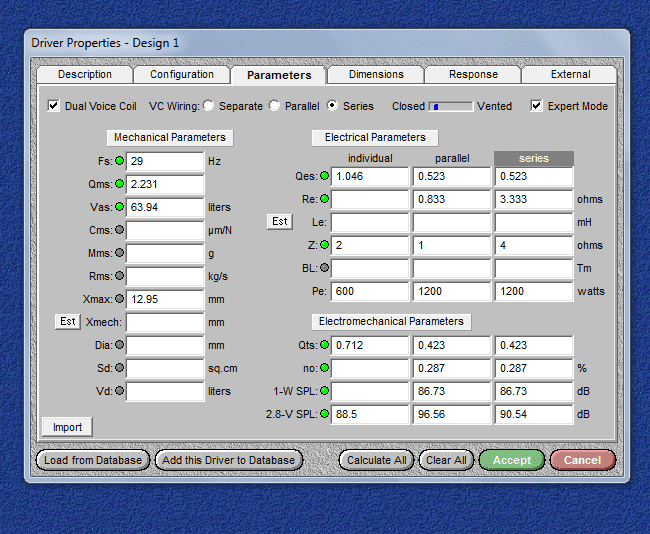Click the green indicator next to Qts
Image resolution: width=650 pixels, height=534 pixels.
(x=325, y=345)
